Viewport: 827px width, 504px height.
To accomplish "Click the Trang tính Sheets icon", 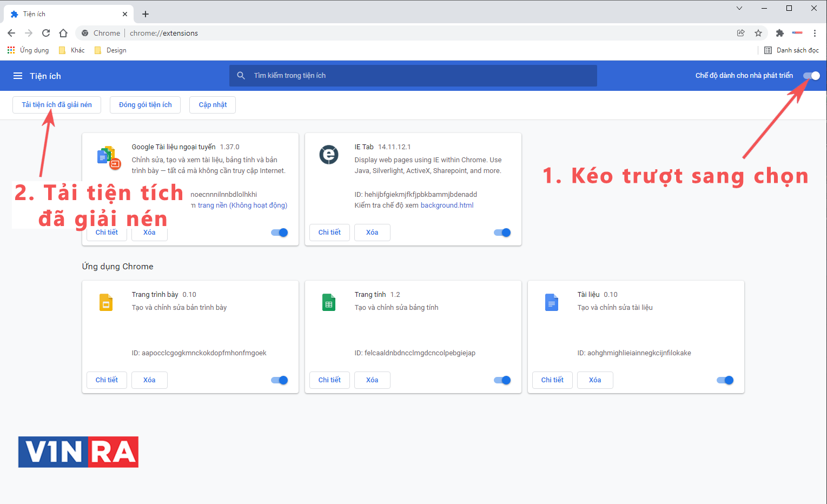I will click(x=329, y=302).
